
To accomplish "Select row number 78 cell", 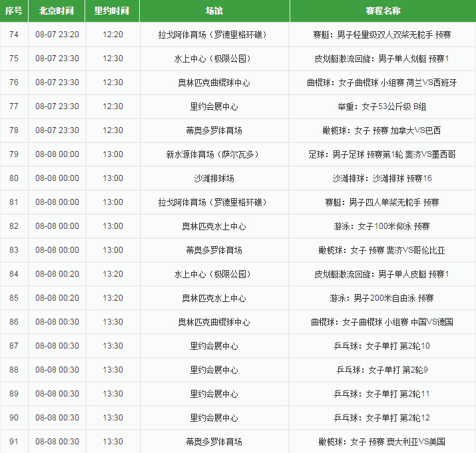I will (x=14, y=130).
